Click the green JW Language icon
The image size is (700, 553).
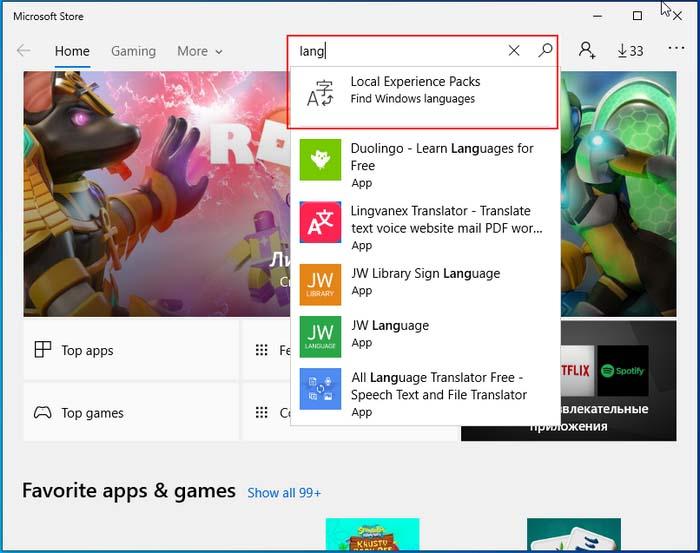[320, 337]
